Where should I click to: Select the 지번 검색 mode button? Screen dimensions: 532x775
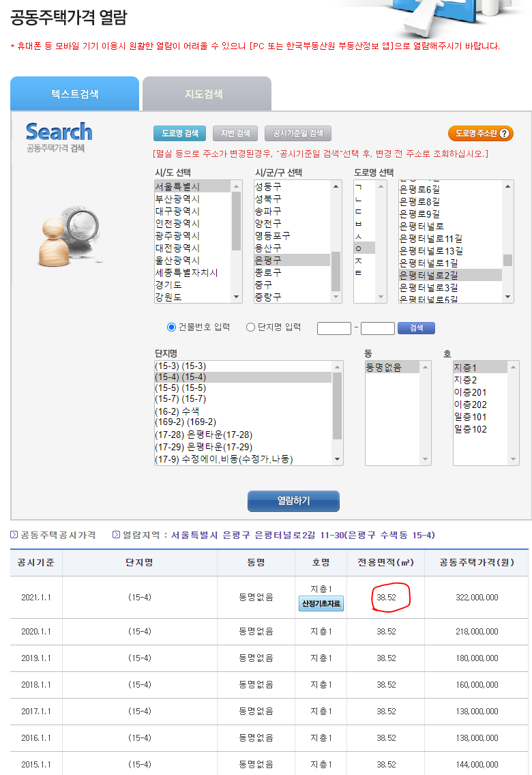pos(235,134)
